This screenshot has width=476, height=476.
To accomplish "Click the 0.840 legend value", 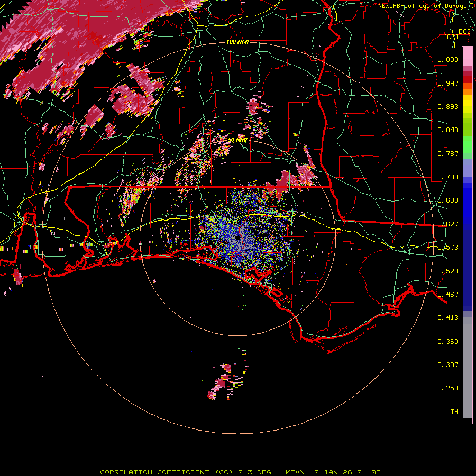I will click(448, 130).
